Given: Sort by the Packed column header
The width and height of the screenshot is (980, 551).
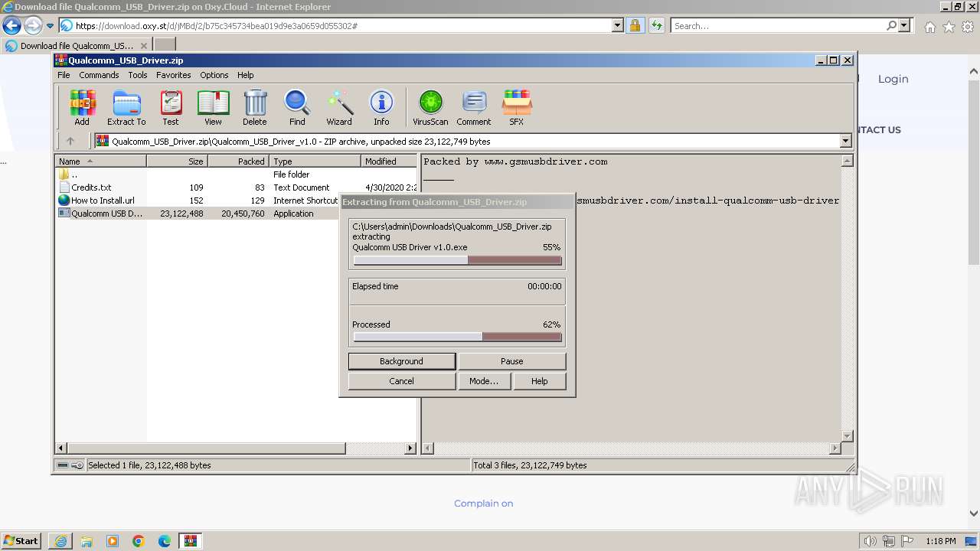Looking at the screenshot, I should click(238, 161).
